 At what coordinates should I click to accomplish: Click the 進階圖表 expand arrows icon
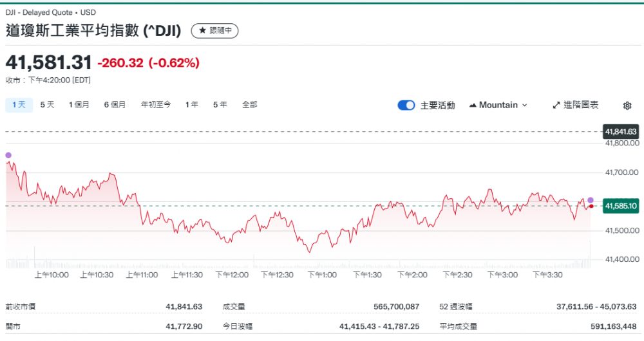(556, 106)
